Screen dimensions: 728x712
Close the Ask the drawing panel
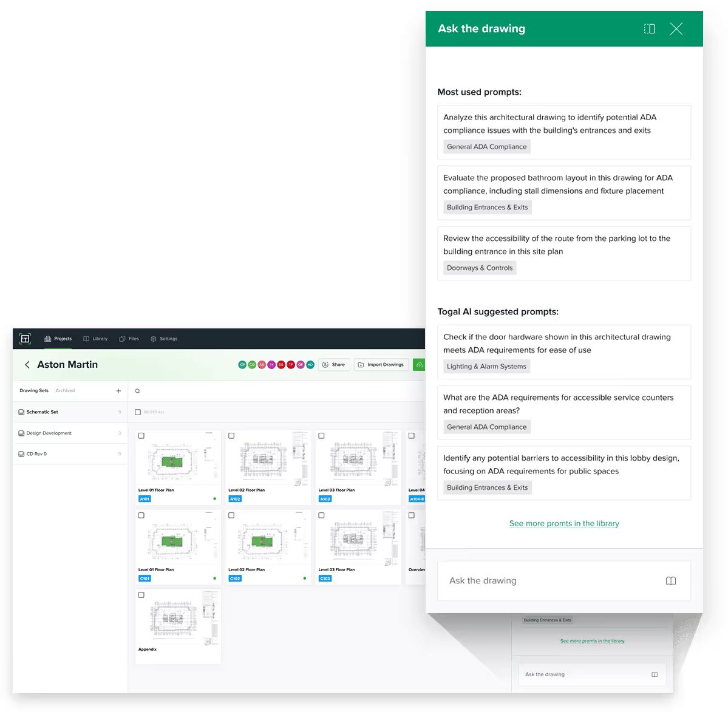tap(676, 29)
